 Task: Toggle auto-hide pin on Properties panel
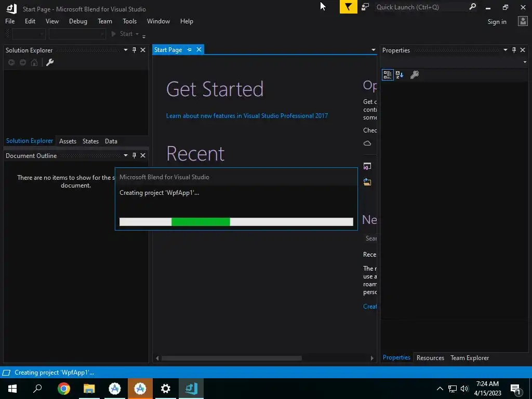pyautogui.click(x=514, y=50)
